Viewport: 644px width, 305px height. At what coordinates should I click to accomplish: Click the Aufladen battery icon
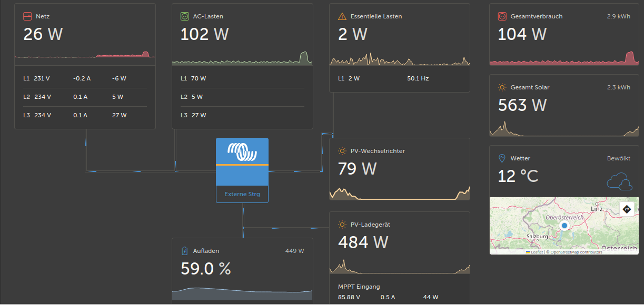(184, 251)
